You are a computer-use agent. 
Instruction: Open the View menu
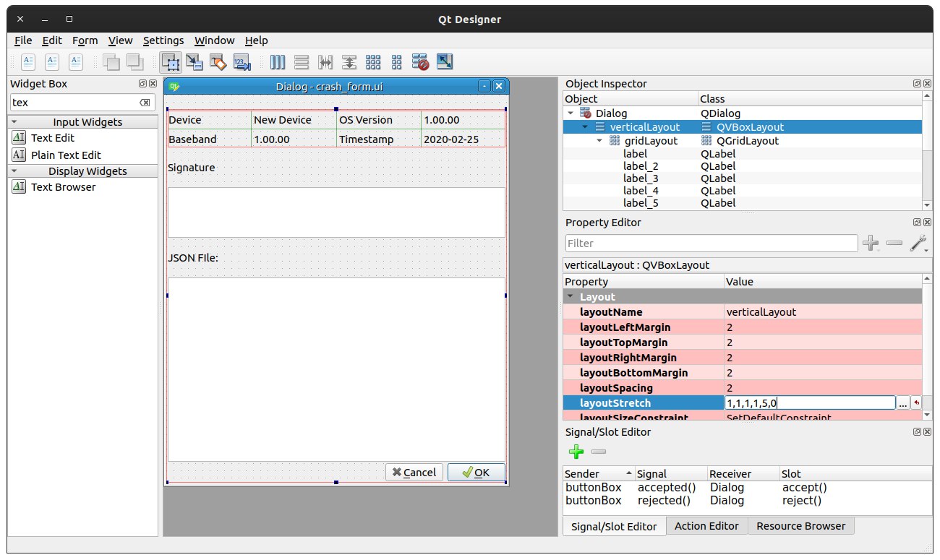121,40
